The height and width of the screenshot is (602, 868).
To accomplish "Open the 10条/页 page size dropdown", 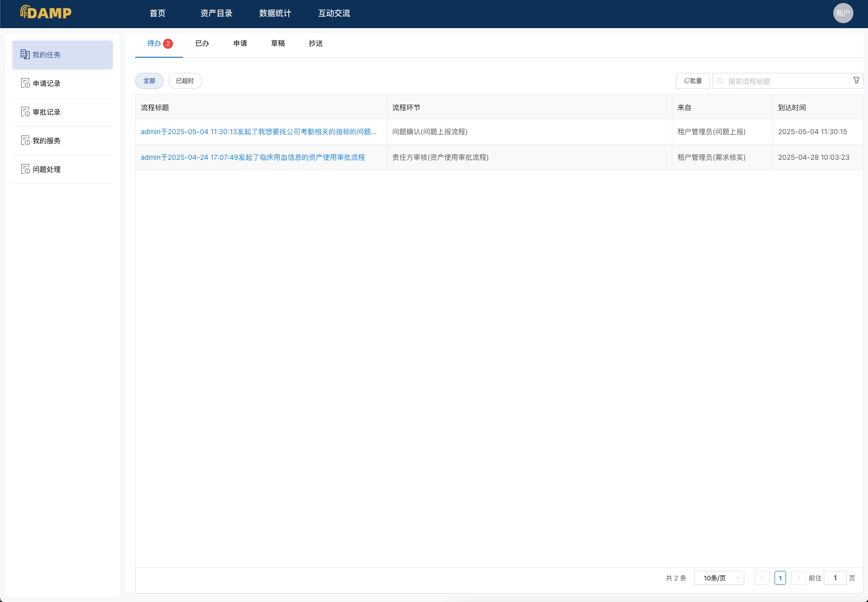I will point(718,578).
